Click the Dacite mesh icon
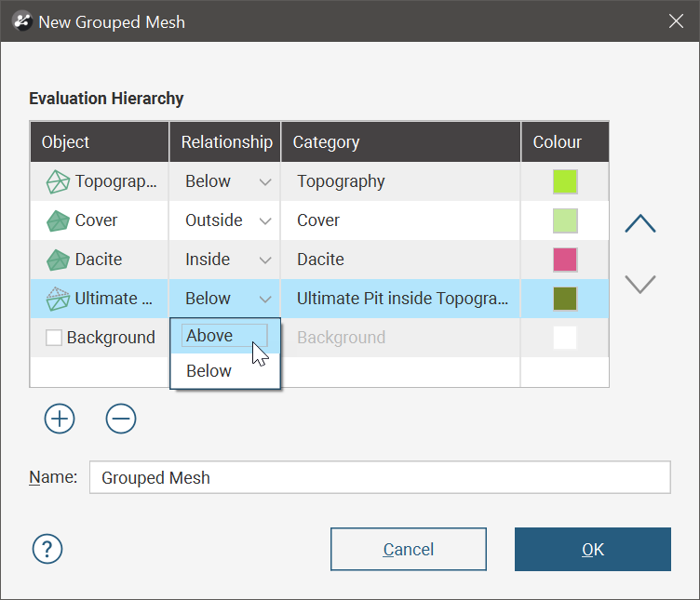The width and height of the screenshot is (700, 600). pos(58,260)
